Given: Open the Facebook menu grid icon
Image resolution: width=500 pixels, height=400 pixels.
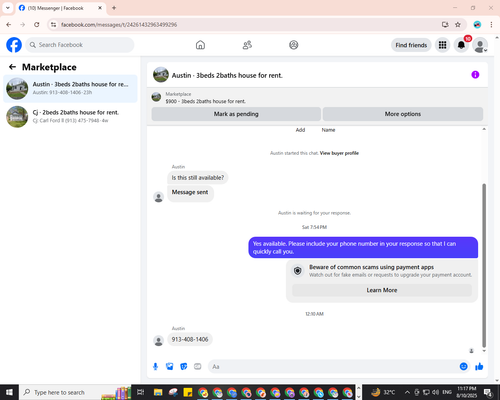Looking at the screenshot, I should 442,45.
